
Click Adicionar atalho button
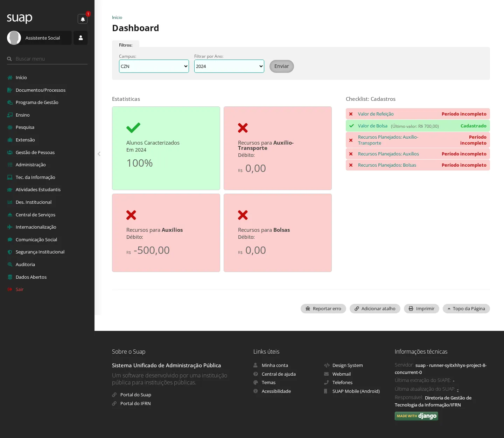pos(375,308)
